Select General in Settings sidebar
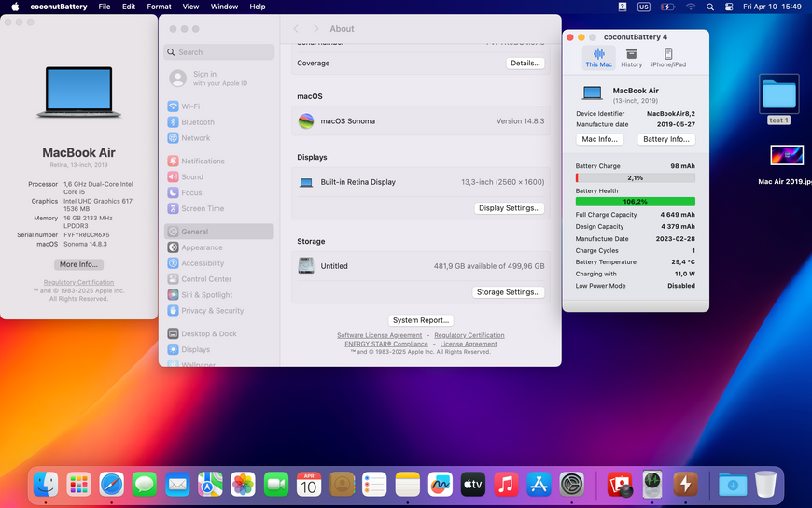 tap(219, 232)
